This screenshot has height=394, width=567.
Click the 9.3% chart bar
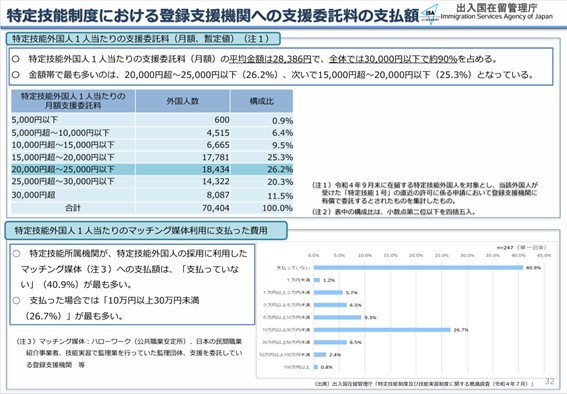(x=337, y=317)
